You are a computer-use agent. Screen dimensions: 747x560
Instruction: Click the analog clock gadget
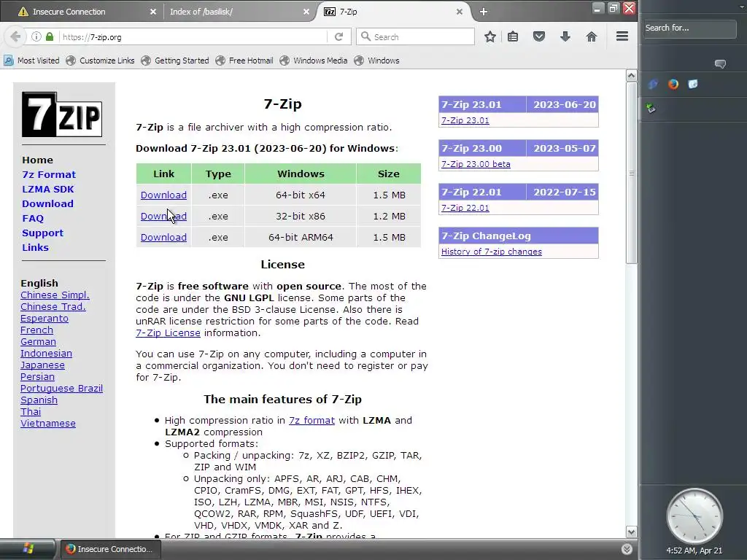(x=694, y=516)
